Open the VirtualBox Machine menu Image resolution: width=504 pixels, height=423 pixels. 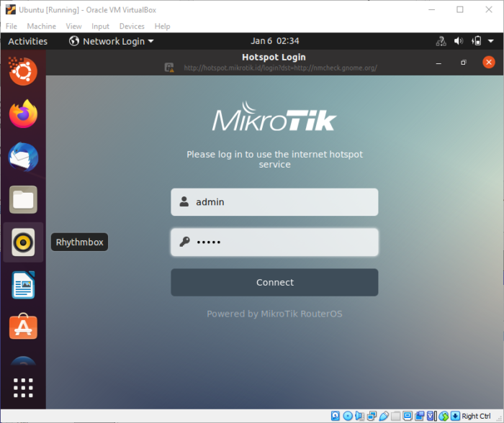click(x=42, y=26)
